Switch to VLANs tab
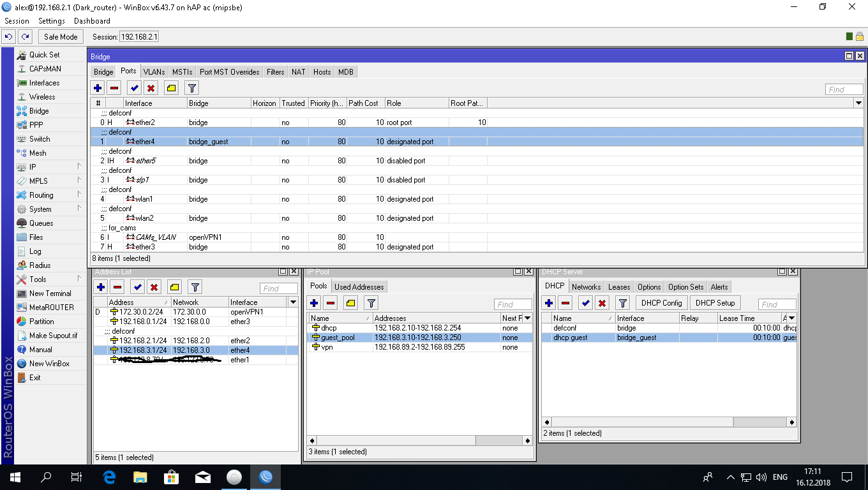The height and width of the screenshot is (490, 868). pos(154,72)
